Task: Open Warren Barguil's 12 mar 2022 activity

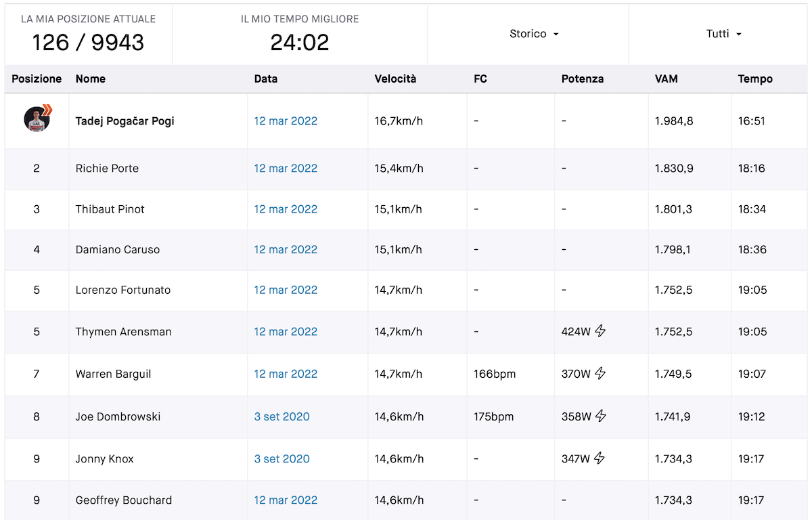Action: pos(286,374)
